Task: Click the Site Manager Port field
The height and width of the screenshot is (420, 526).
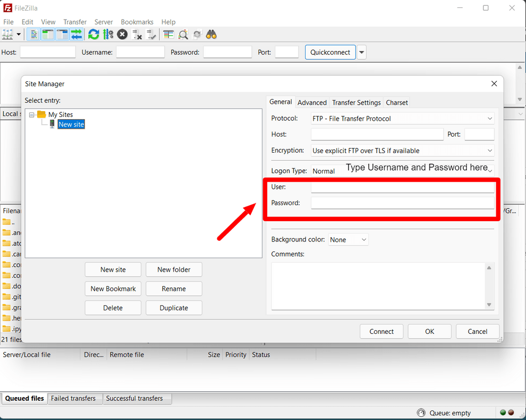Action: [x=479, y=135]
